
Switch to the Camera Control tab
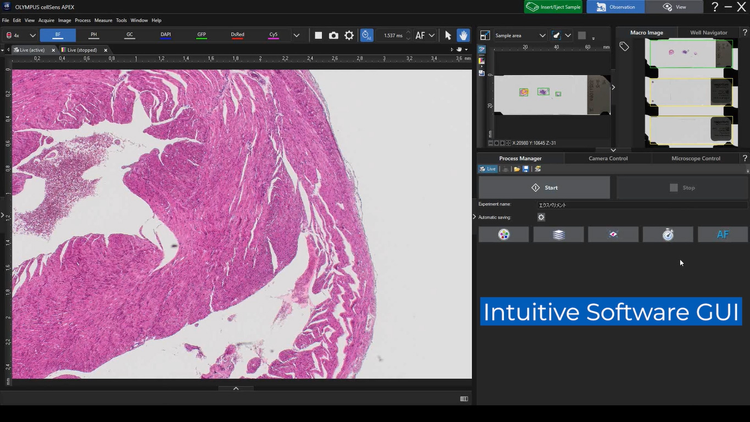point(608,158)
